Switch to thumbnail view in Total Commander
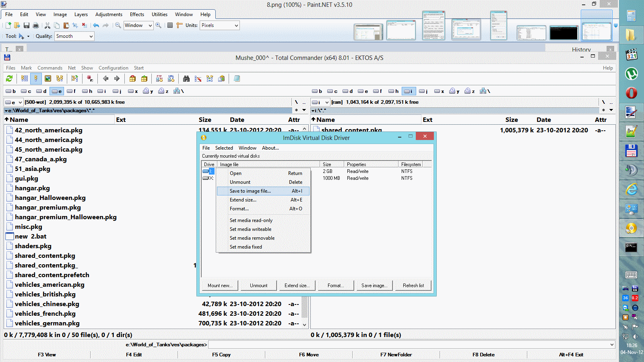Image resolution: width=644 pixels, height=362 pixels. [48, 78]
